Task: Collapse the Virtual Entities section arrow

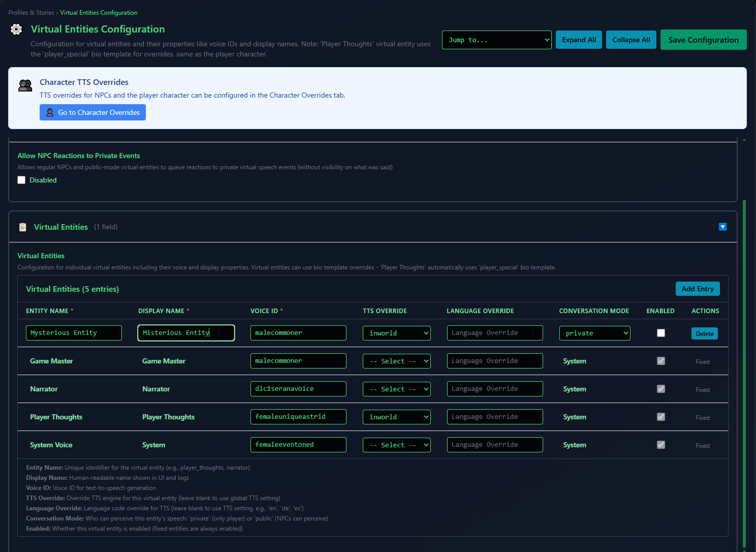Action: point(722,227)
